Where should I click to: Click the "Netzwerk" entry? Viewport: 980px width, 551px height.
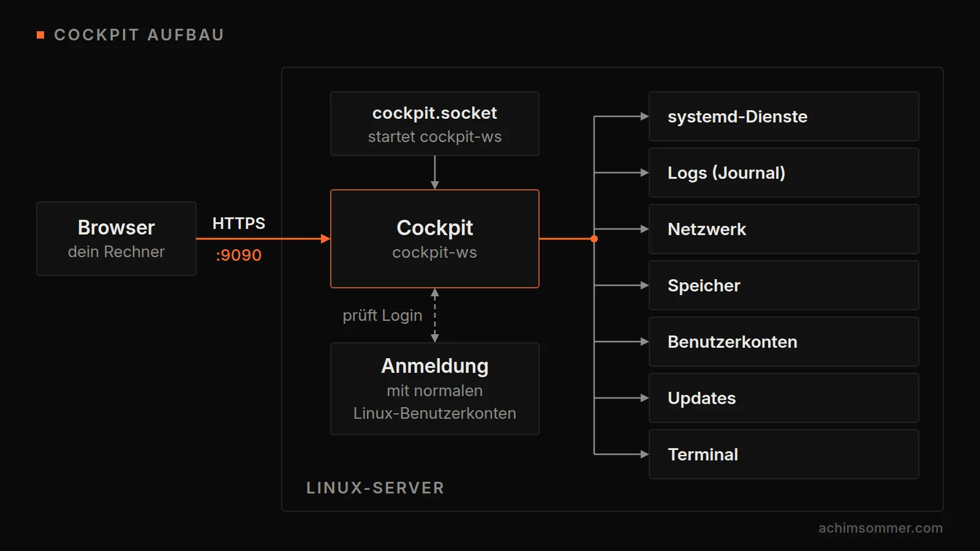point(784,229)
